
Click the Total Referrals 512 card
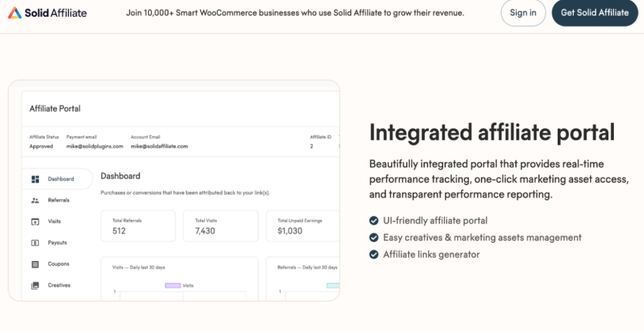click(138, 226)
